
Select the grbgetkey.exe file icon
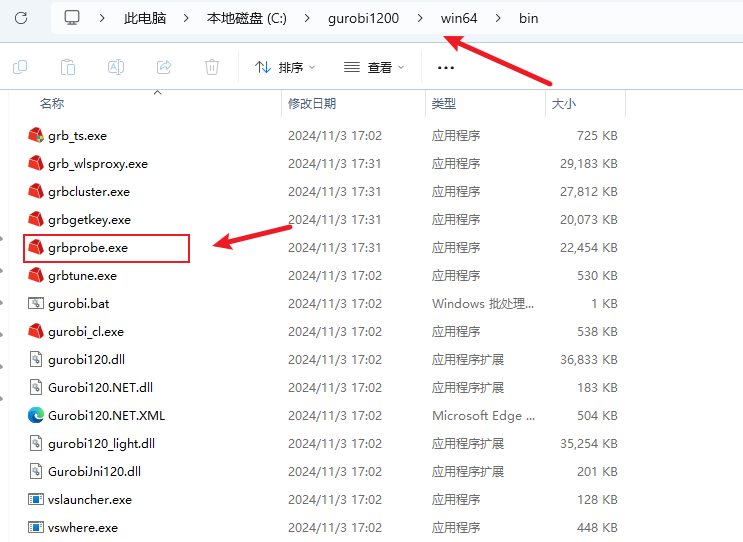[x=36, y=219]
